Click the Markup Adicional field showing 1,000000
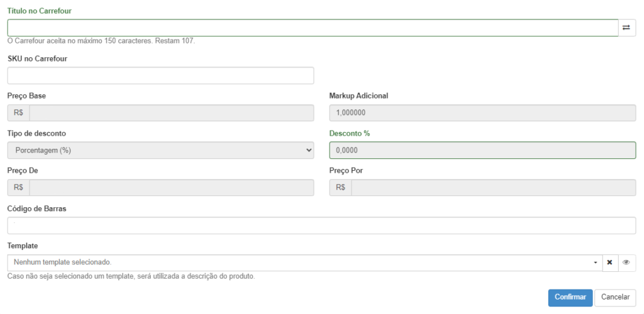Image resolution: width=644 pixels, height=314 pixels. (482, 113)
